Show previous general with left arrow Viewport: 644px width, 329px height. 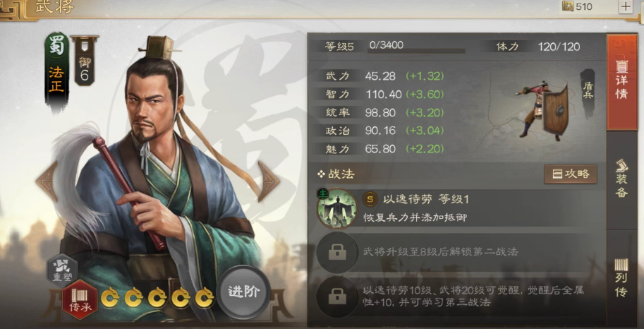click(47, 181)
